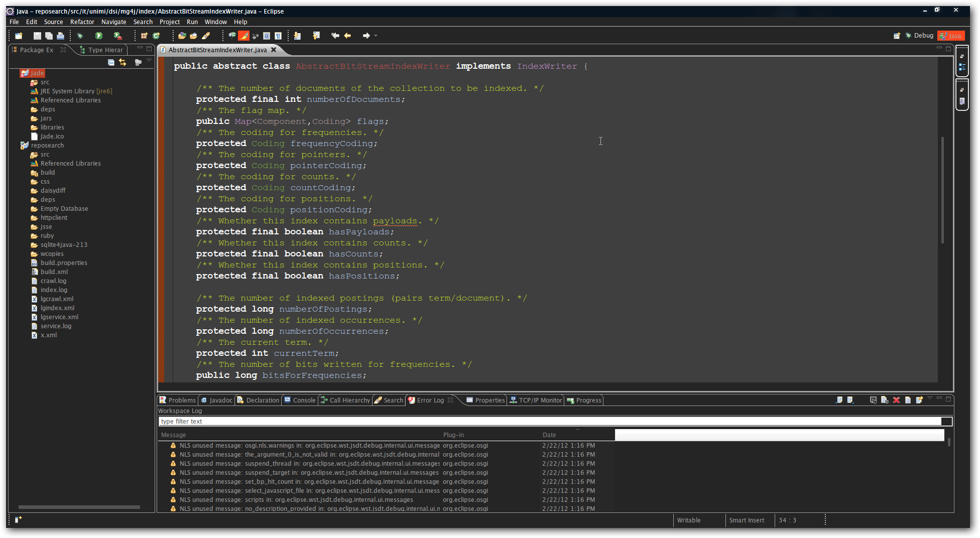This screenshot has width=980, height=538.
Task: Enable Link with Editor in Package Explorer
Action: pos(123,62)
